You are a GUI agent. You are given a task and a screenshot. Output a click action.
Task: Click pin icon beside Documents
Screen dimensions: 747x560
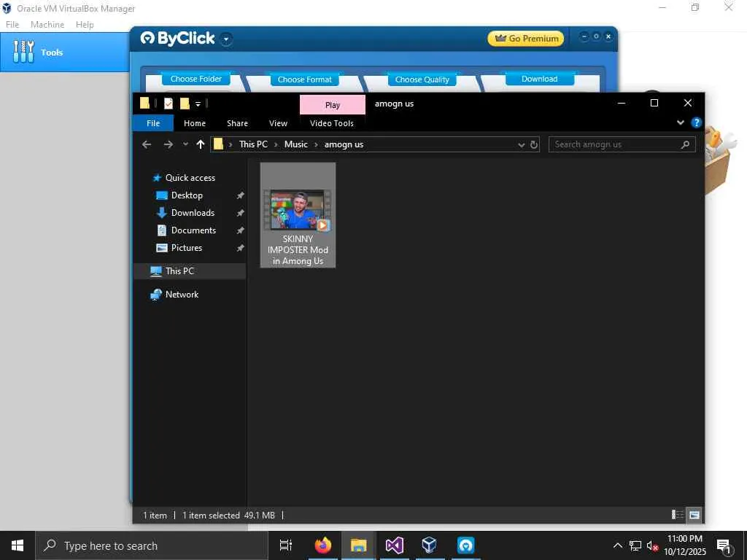[240, 230]
